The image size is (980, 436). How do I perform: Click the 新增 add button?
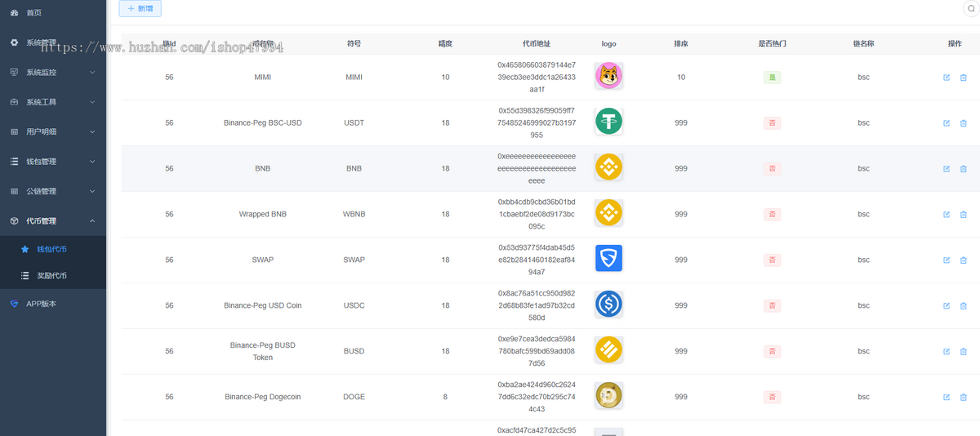tap(140, 8)
